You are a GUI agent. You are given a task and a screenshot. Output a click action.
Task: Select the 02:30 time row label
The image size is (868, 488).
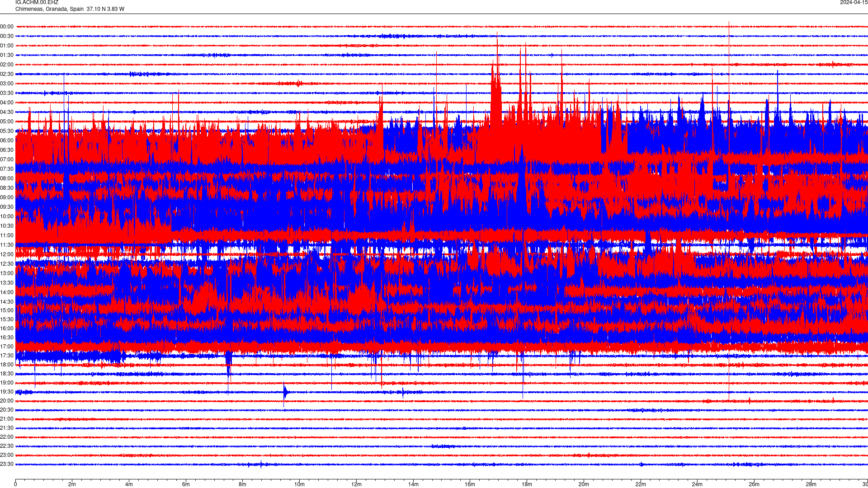coord(7,74)
